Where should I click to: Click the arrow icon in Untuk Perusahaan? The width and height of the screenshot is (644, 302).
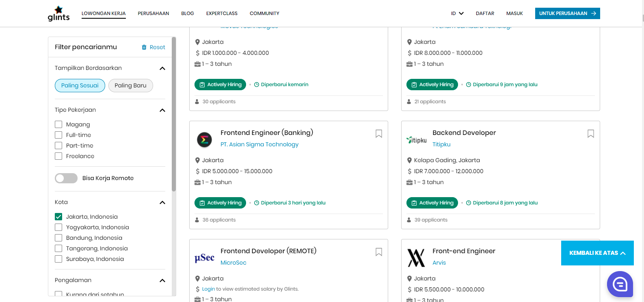point(594,13)
